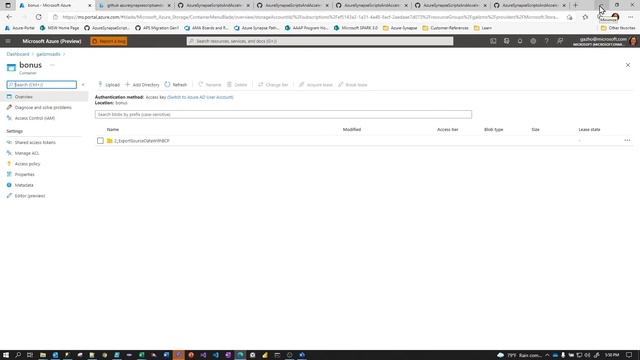
Task: Open the notifications bell
Action: click(x=520, y=41)
